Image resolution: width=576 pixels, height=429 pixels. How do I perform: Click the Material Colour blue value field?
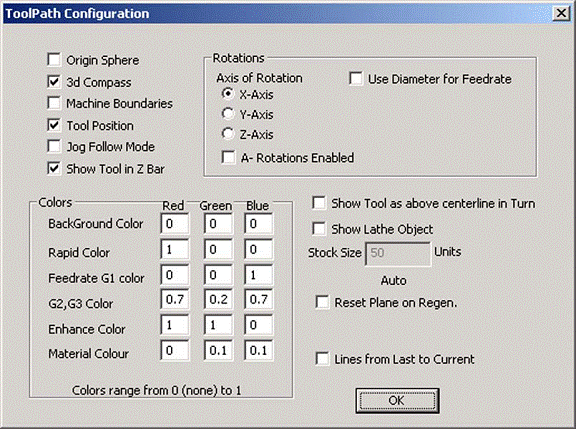pos(259,350)
